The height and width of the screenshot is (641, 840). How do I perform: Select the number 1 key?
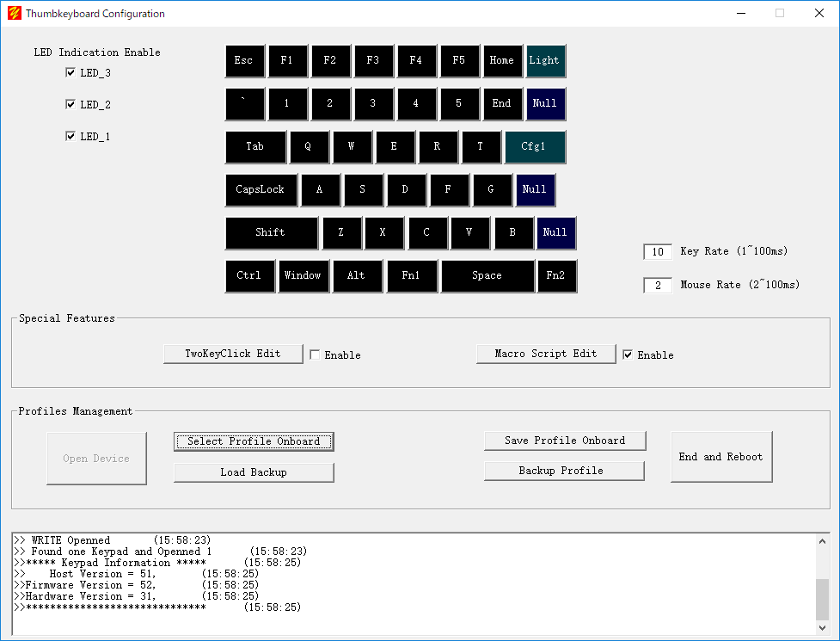(288, 104)
